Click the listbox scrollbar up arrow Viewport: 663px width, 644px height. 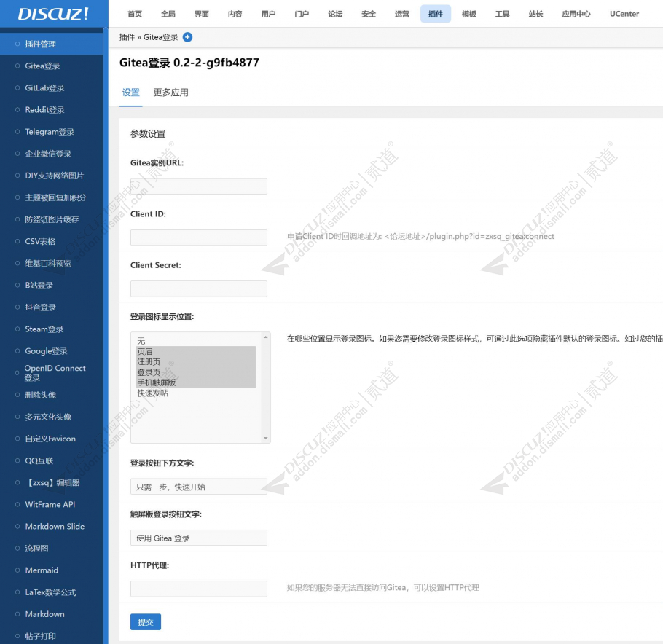click(265, 337)
